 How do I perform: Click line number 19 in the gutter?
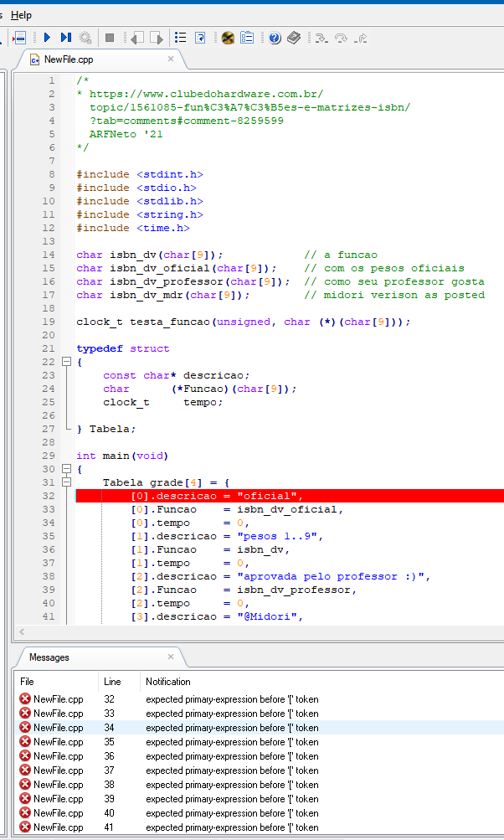pos(49,322)
